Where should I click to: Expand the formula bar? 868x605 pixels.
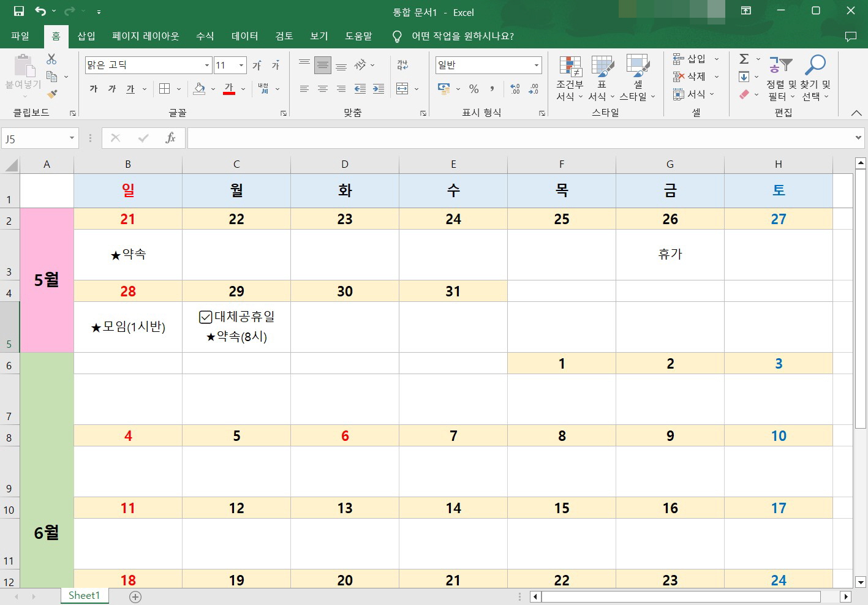[x=858, y=138]
